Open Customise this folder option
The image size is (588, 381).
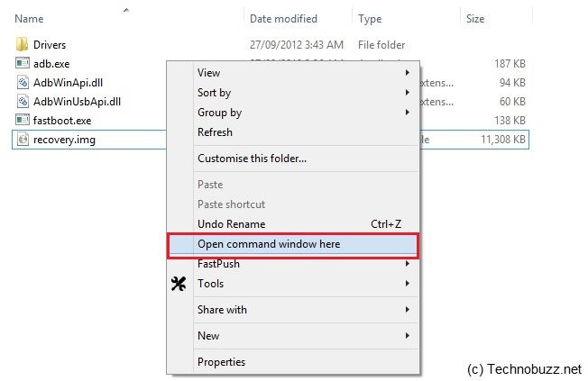pyautogui.click(x=252, y=159)
